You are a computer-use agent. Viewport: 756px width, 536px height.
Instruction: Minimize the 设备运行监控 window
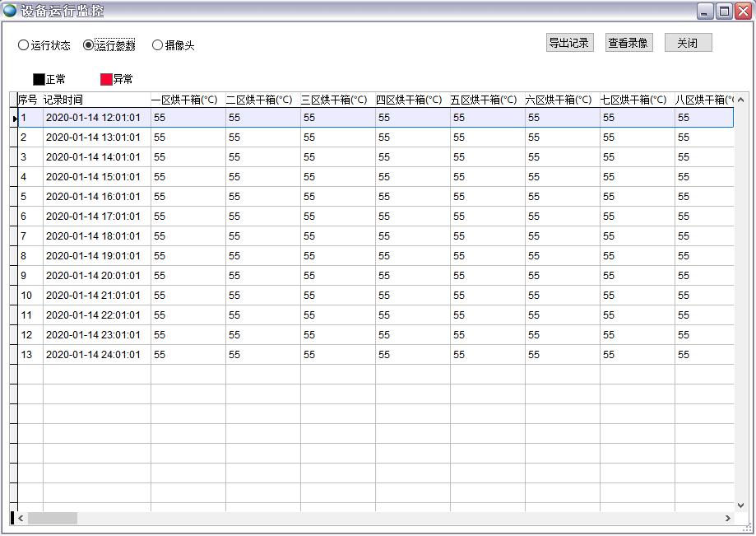706,11
